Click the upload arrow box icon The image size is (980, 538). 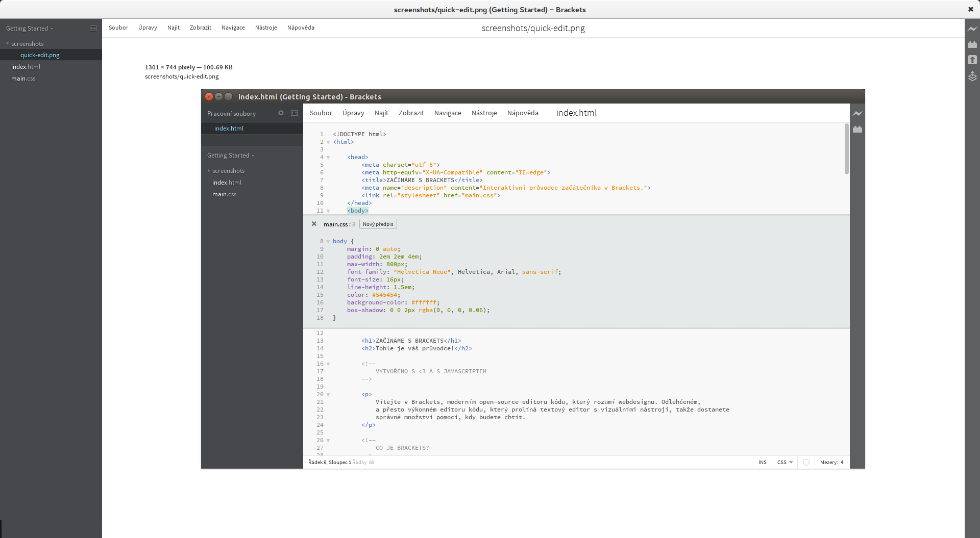click(x=972, y=60)
